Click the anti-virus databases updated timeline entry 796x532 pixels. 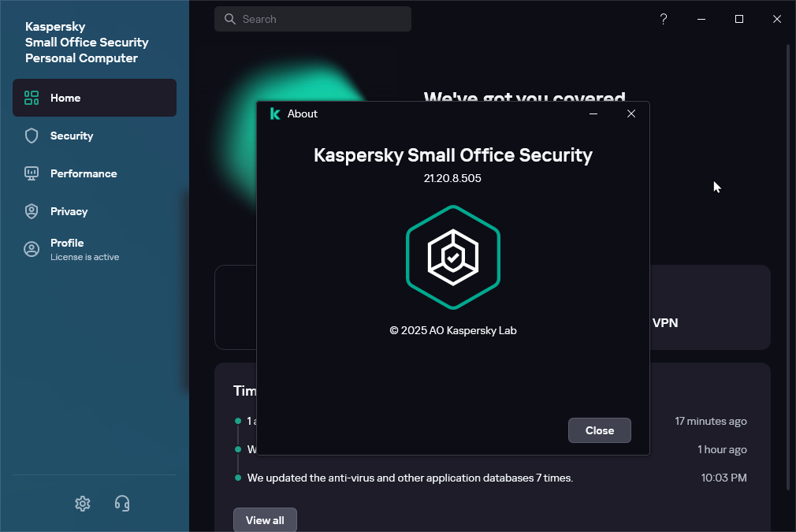tap(410, 478)
